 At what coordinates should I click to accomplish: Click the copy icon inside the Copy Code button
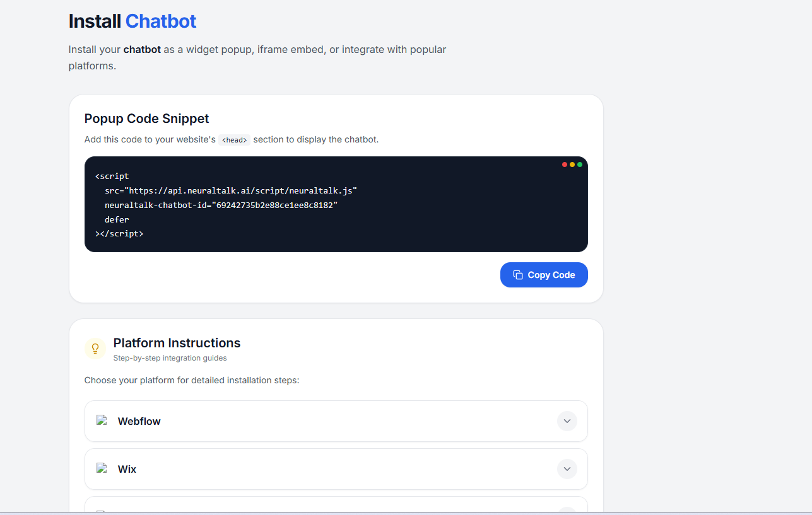point(518,275)
